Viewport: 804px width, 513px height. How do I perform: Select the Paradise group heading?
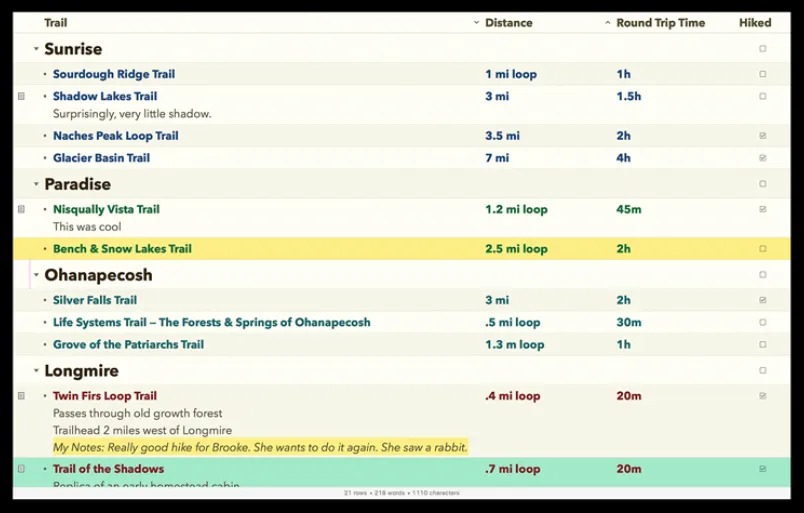coord(77,184)
